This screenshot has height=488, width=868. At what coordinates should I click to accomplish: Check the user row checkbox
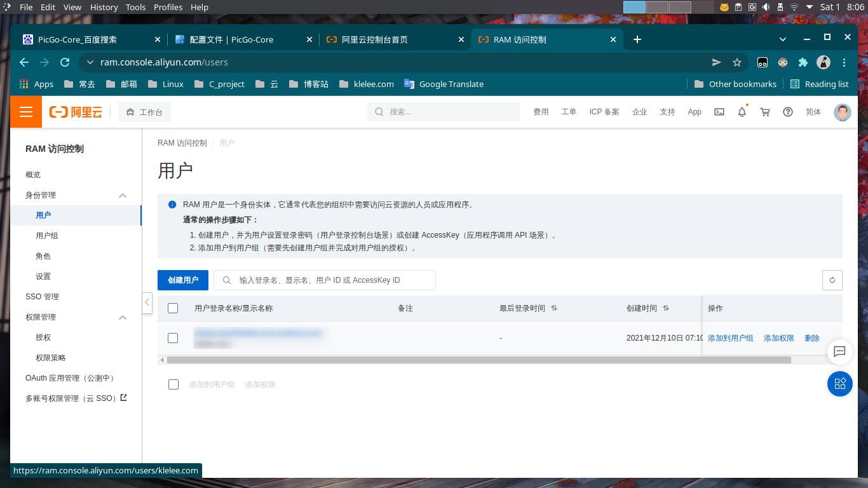(173, 338)
